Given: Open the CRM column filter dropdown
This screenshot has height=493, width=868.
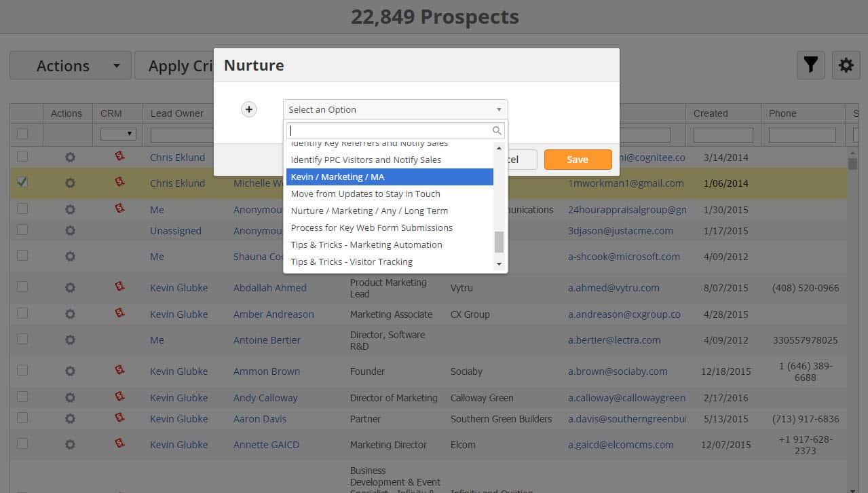Looking at the screenshot, I should (118, 134).
